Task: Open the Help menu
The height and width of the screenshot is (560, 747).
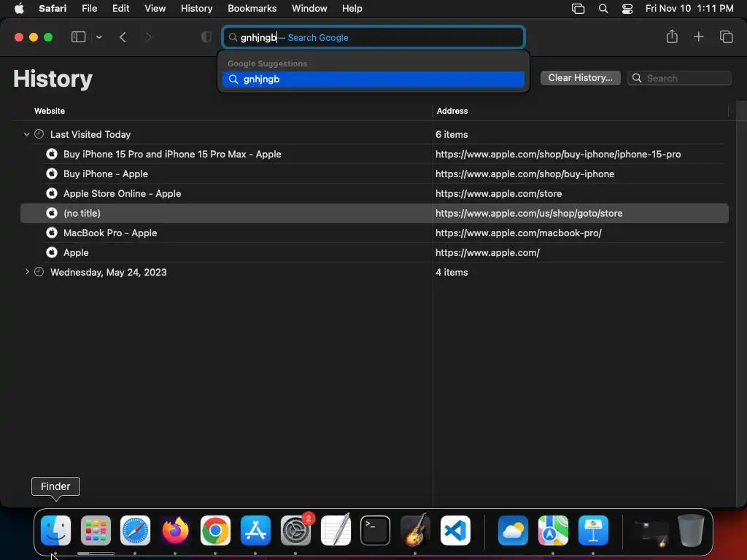Action: [352, 8]
